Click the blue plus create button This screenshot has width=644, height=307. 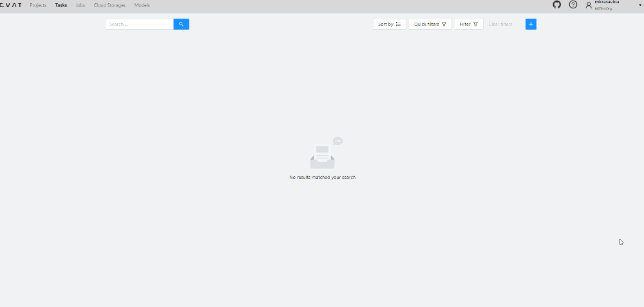(x=531, y=24)
